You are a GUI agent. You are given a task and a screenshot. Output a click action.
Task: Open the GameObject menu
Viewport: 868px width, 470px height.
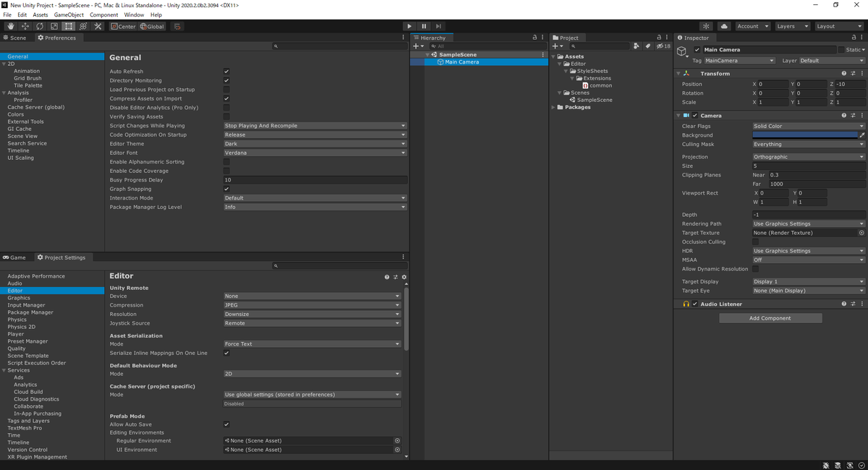pos(69,14)
